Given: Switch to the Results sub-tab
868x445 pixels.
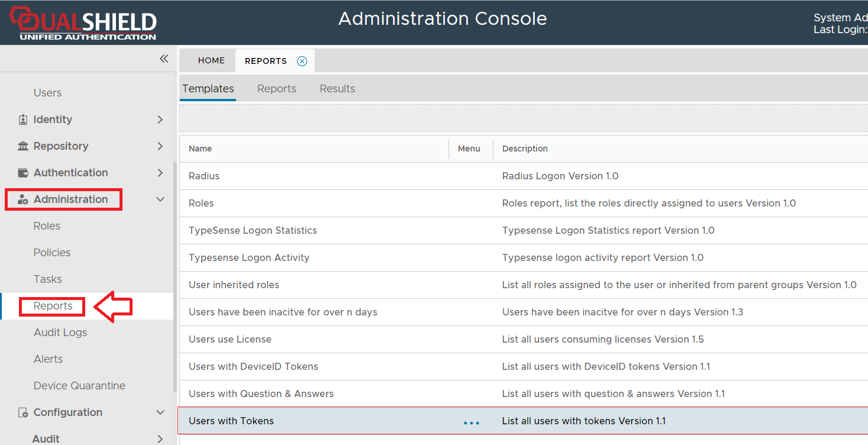Looking at the screenshot, I should [x=337, y=89].
